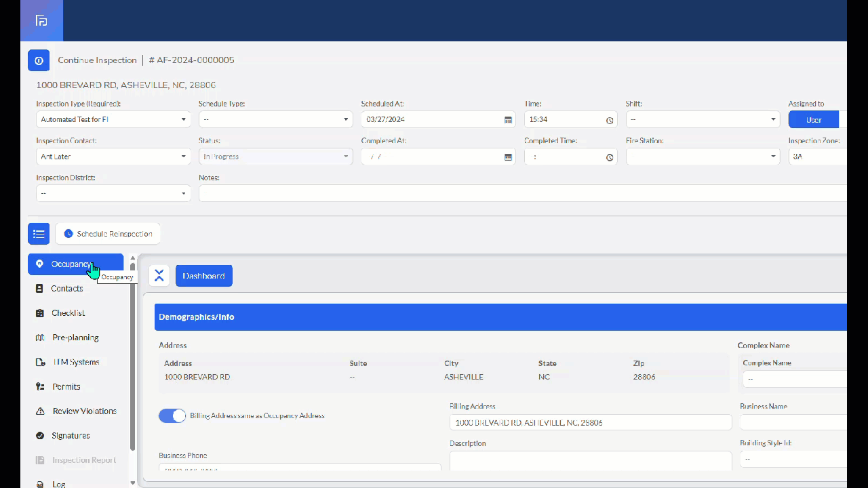Open the calendar picker for Scheduled At
The image size is (868, 488).
pyautogui.click(x=509, y=120)
